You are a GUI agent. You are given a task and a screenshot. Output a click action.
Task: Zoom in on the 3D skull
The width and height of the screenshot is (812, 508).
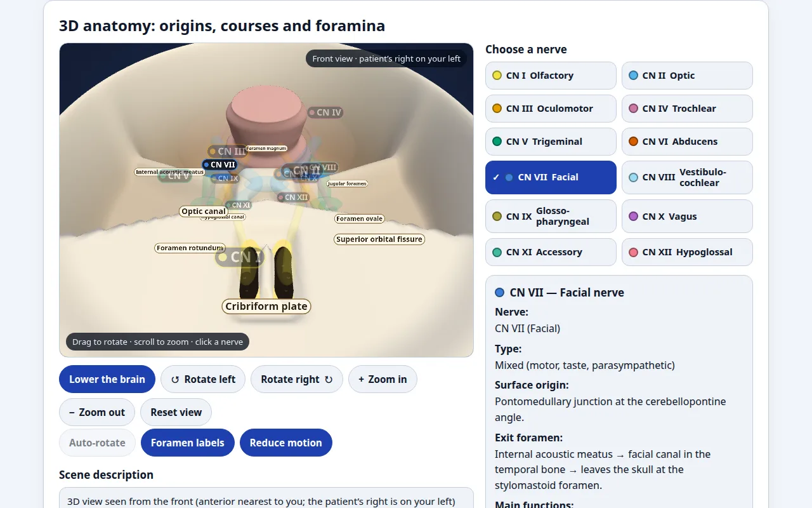tap(383, 379)
